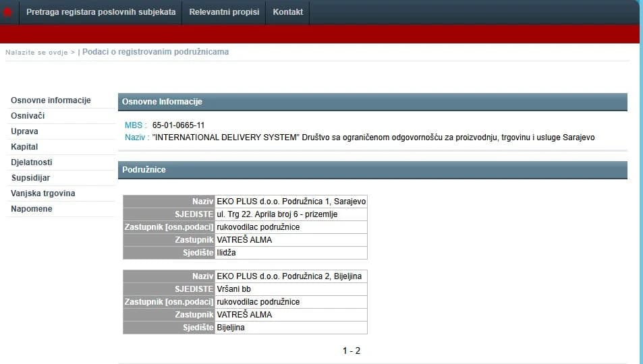Select the Ilidža seat cell
643x364 pixels.
(x=291, y=253)
